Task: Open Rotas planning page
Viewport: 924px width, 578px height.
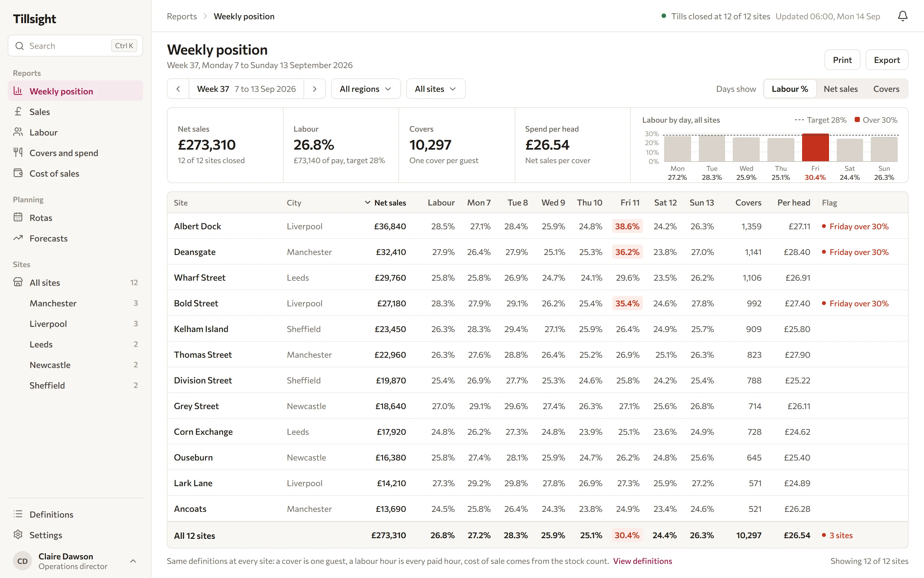Action: 75,217
